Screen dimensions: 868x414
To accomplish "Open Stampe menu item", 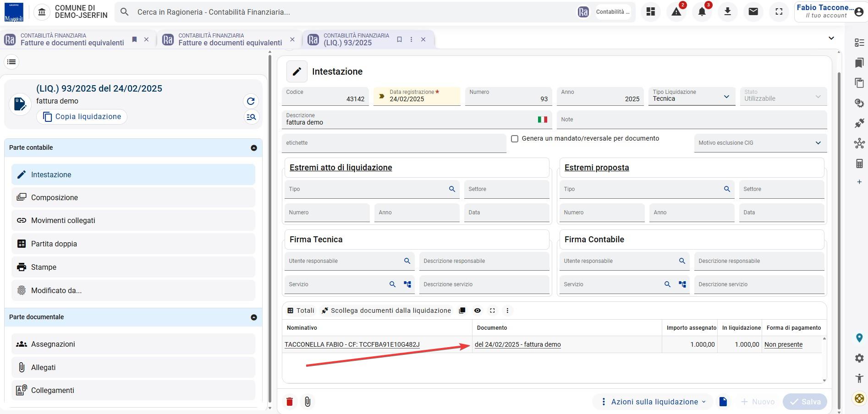I will pyautogui.click(x=133, y=267).
